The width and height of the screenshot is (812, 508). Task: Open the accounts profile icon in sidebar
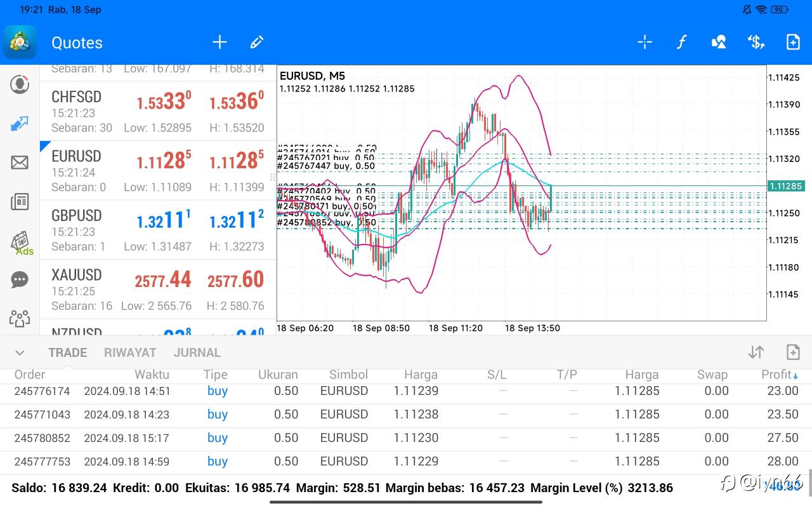click(x=20, y=84)
